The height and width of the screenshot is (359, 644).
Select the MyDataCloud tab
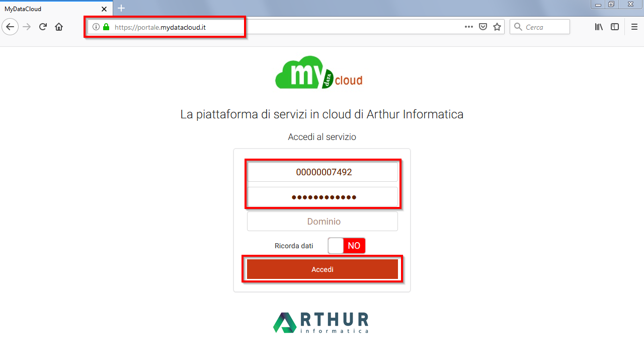[56, 9]
